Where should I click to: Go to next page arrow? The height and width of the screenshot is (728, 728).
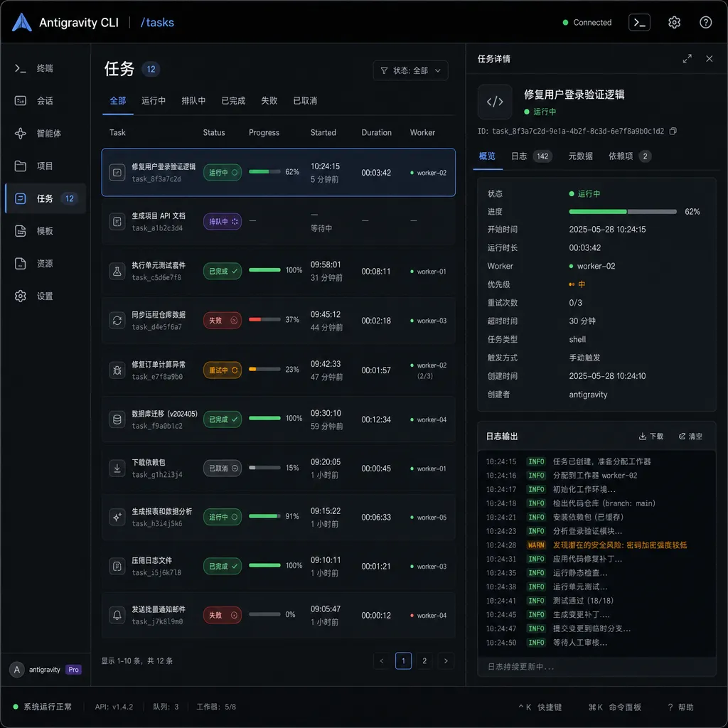446,660
